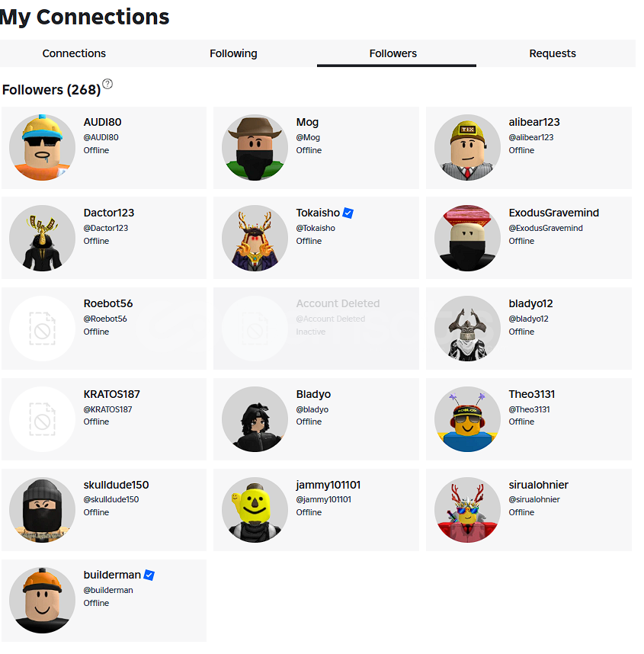Switch to the Connections tab
This screenshot has width=644, height=654.
click(74, 53)
